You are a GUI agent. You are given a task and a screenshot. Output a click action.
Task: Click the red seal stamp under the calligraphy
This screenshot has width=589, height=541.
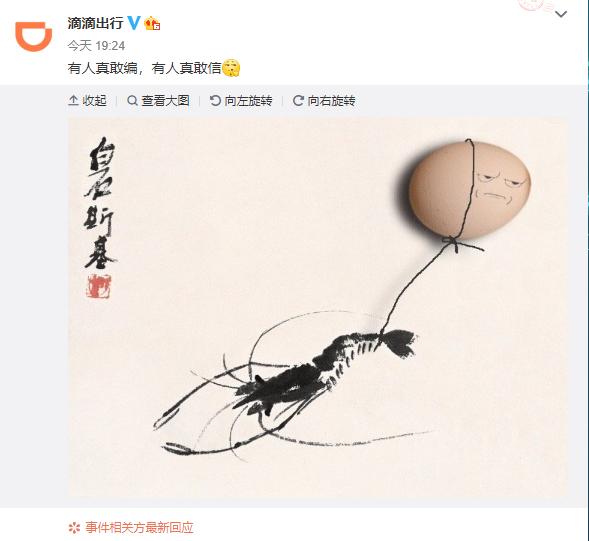tap(99, 286)
